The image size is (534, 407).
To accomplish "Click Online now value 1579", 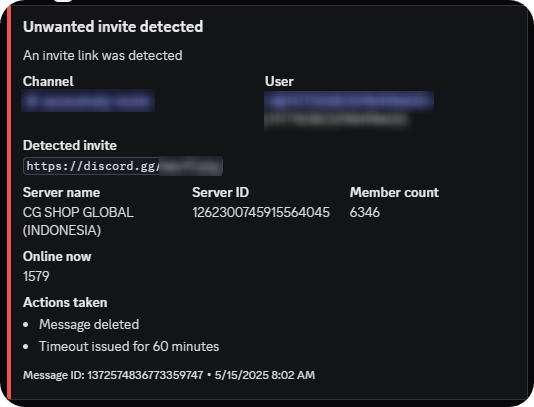I will (x=36, y=276).
